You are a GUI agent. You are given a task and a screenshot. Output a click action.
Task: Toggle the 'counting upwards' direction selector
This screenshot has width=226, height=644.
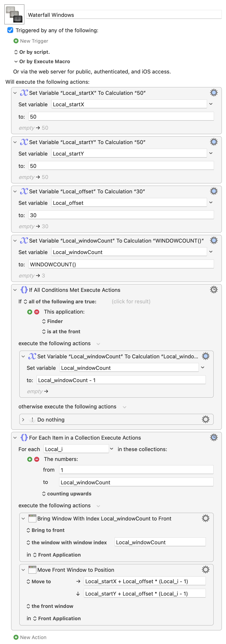point(66,494)
